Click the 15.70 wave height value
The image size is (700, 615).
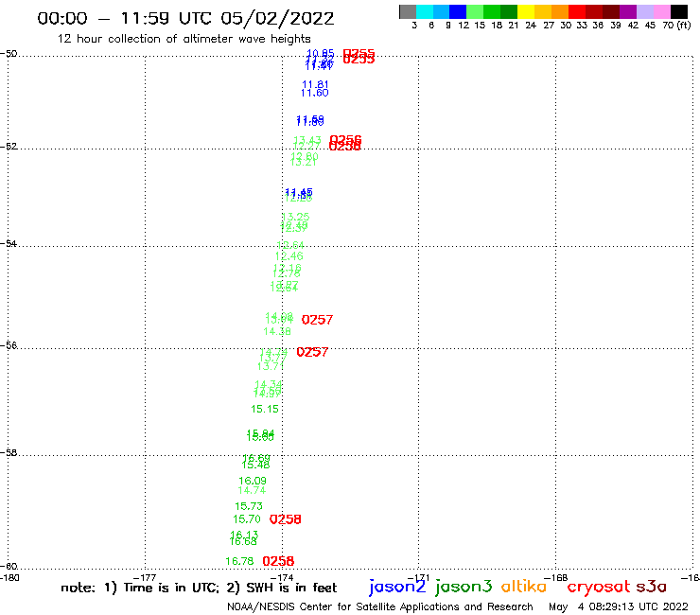click(x=247, y=519)
